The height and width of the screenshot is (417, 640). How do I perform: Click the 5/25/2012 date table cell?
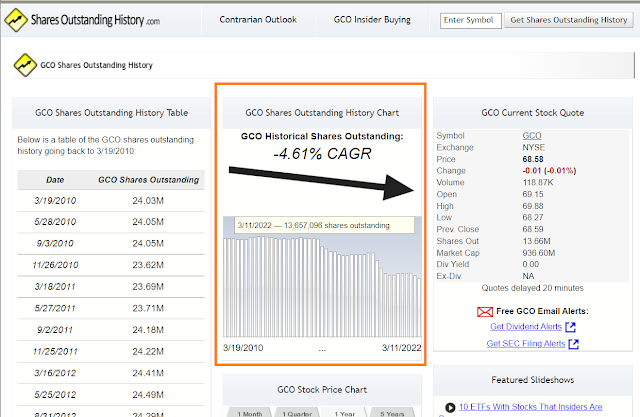55,395
